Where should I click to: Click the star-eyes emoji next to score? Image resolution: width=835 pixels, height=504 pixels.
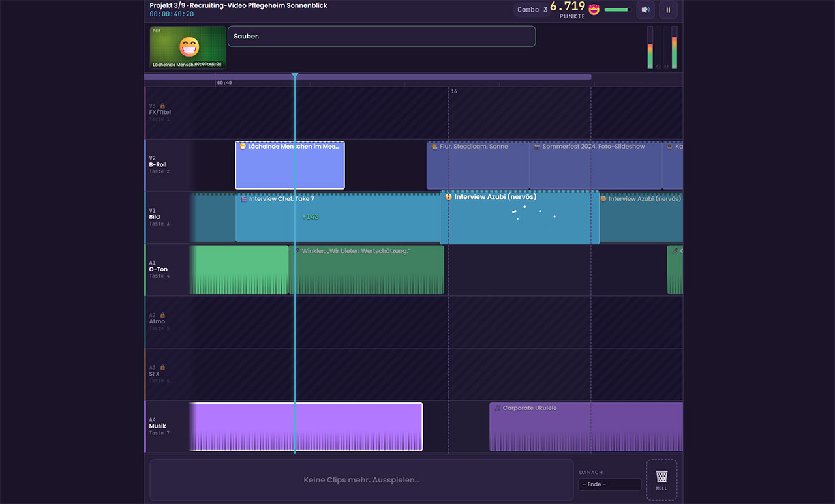(x=594, y=10)
